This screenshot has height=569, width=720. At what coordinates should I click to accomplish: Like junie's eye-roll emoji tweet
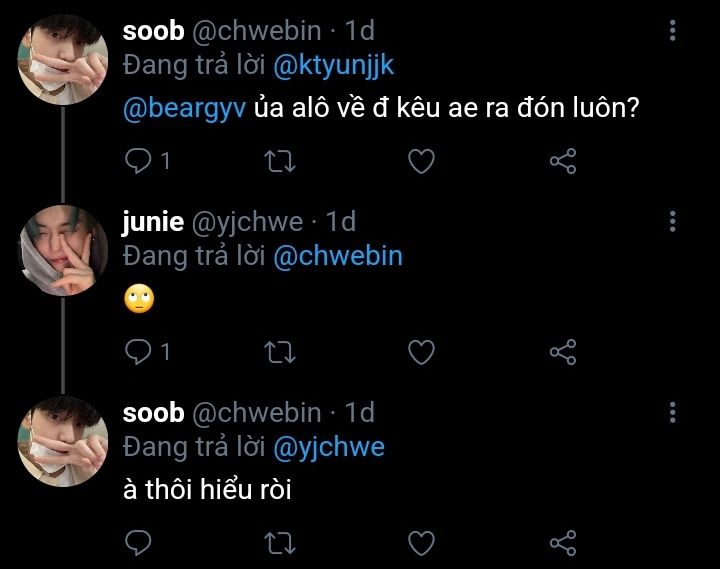(x=422, y=352)
